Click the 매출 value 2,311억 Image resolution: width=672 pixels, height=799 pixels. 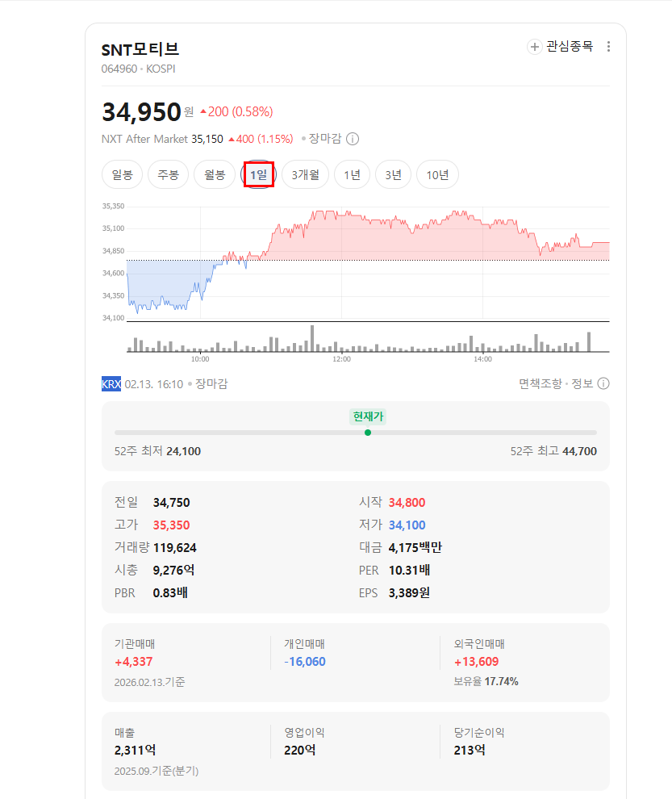(135, 750)
